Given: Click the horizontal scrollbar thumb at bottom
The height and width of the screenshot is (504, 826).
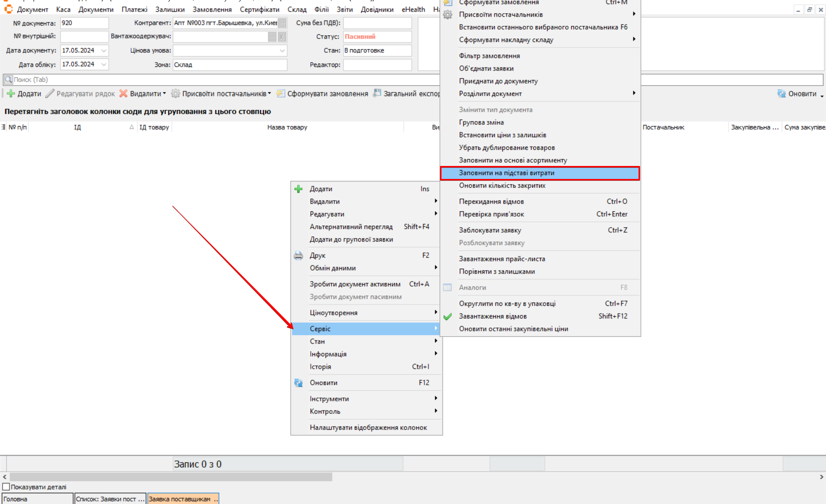Looking at the screenshot, I should coord(171,477).
